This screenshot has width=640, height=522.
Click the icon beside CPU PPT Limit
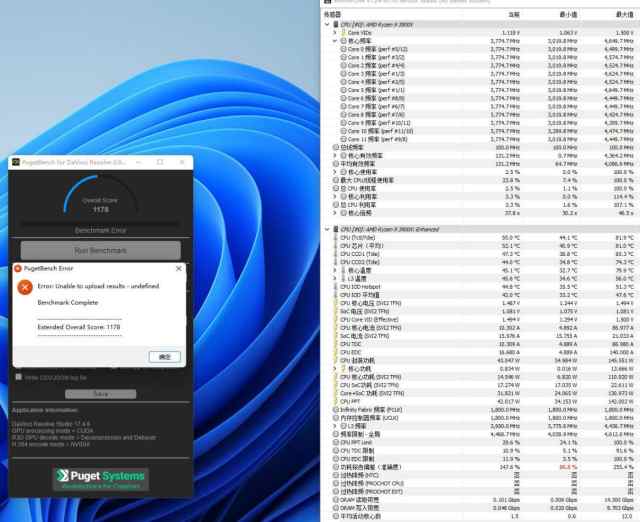point(335,442)
